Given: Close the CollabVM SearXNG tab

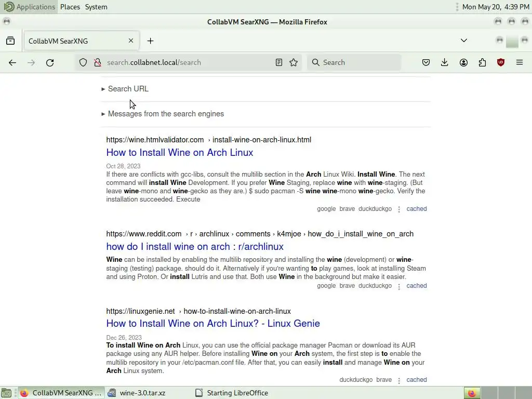Looking at the screenshot, I should pyautogui.click(x=131, y=41).
